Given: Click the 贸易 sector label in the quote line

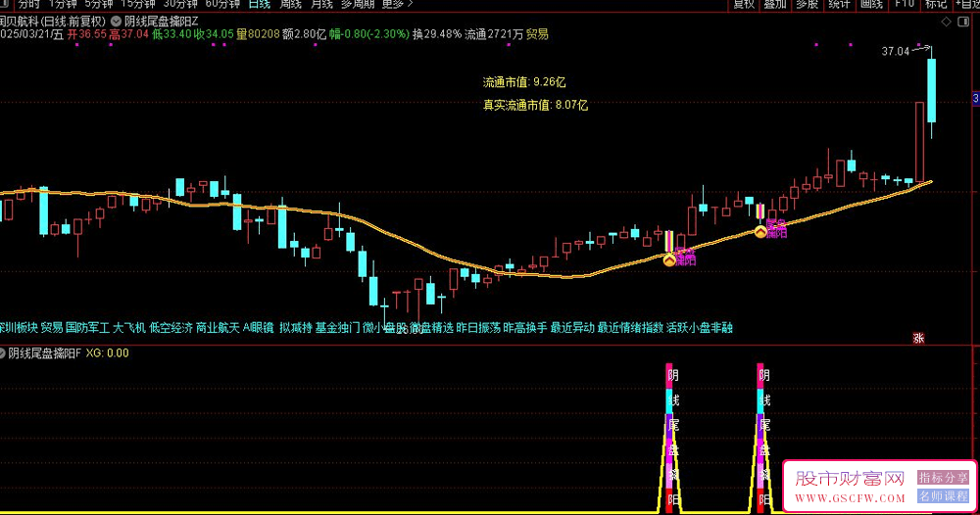Looking at the screenshot, I should [537, 34].
